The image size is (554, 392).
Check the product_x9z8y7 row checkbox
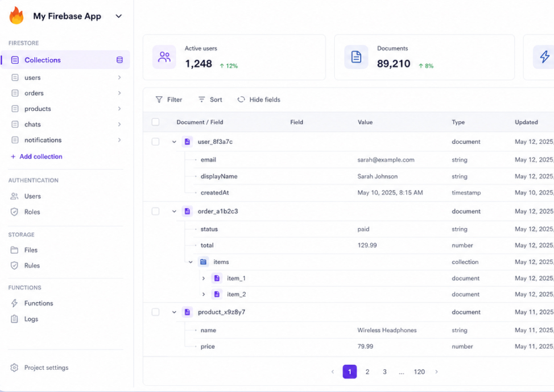(155, 312)
